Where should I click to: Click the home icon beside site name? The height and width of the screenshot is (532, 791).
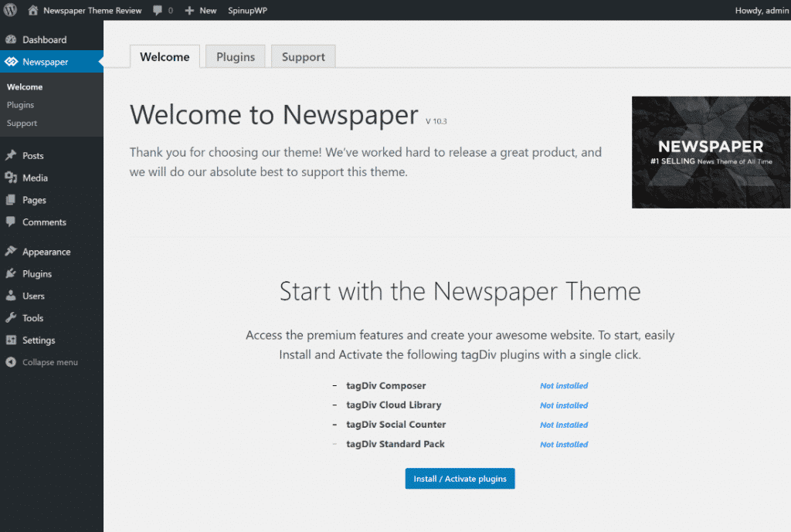point(32,10)
